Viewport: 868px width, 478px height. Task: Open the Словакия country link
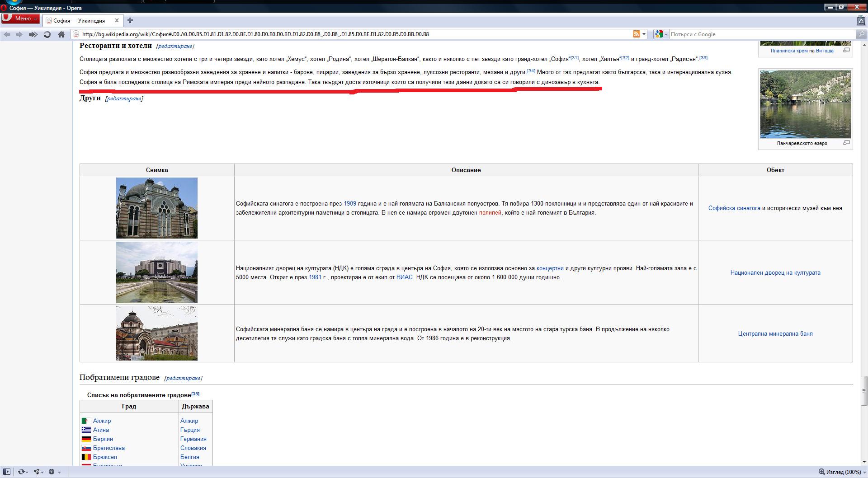click(193, 448)
